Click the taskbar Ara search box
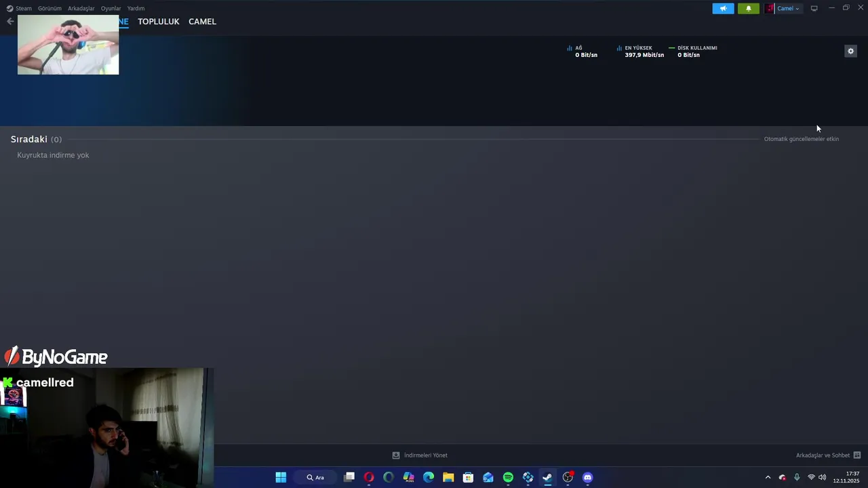868x488 pixels. (315, 477)
